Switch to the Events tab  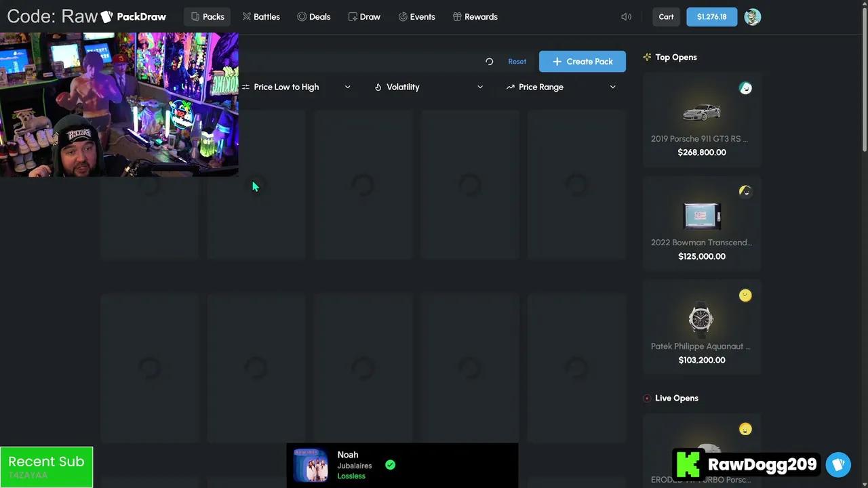click(416, 17)
